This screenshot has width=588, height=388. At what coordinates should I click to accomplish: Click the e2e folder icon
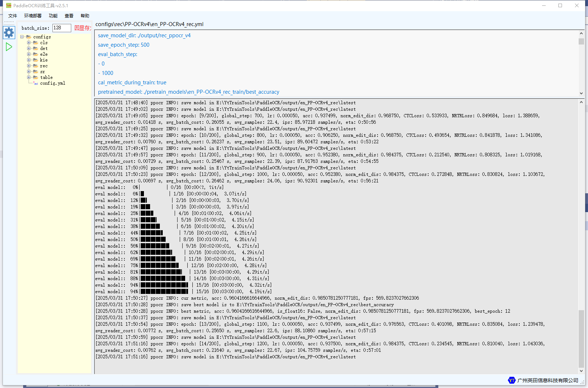(x=35, y=54)
